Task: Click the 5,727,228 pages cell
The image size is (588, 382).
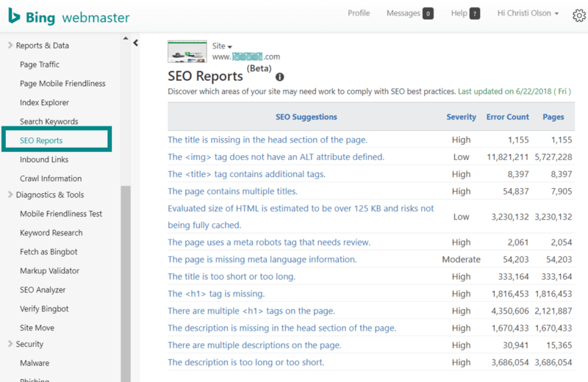Action: point(553,157)
